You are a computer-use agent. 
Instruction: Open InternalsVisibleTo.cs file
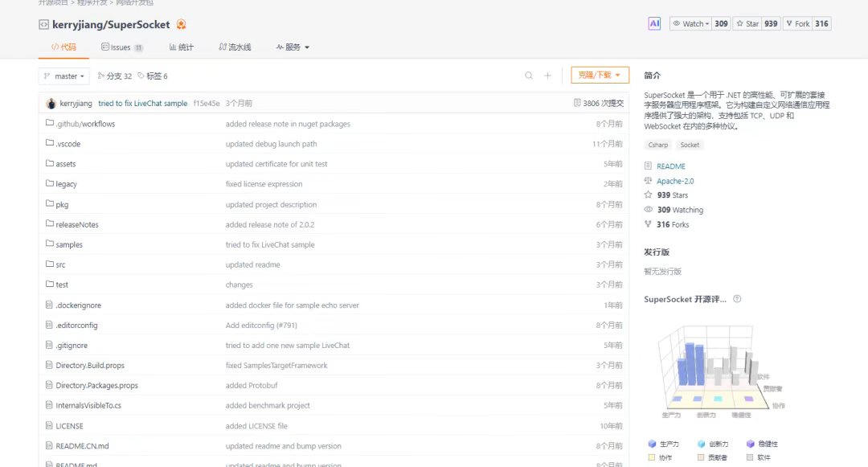pos(88,406)
